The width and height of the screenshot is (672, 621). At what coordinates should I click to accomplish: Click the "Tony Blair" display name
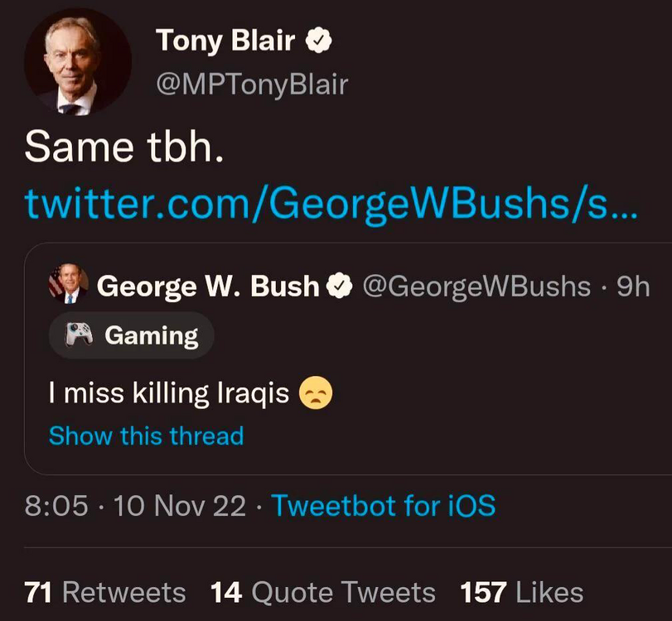[227, 41]
